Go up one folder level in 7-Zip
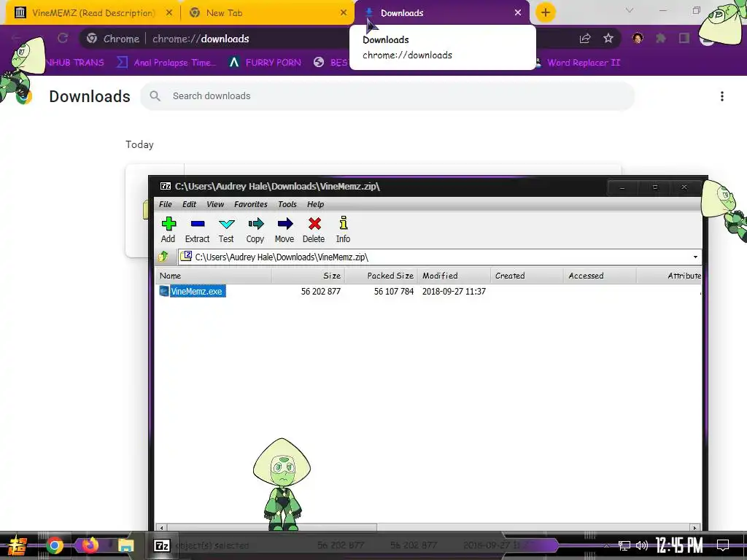The width and height of the screenshot is (747, 560). click(x=163, y=257)
